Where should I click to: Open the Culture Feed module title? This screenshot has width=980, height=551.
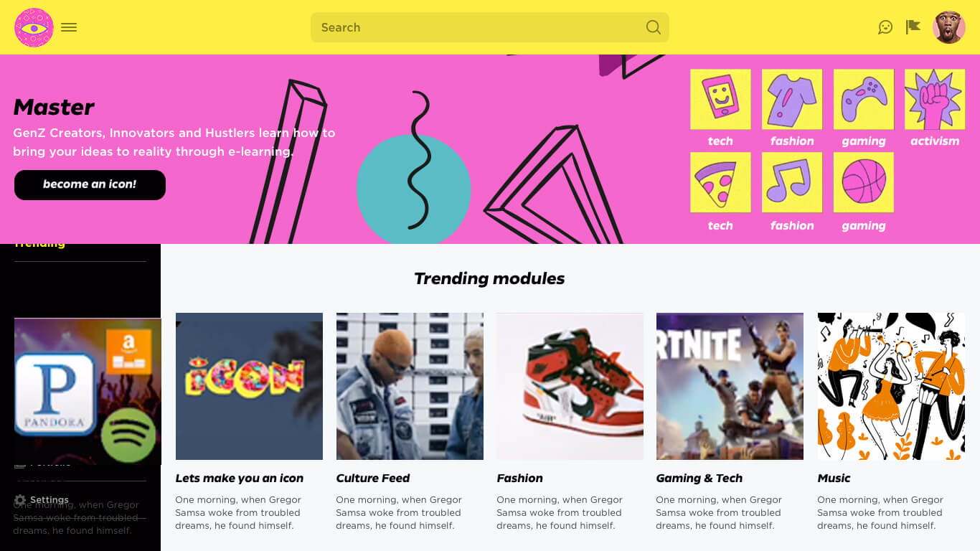[373, 478]
